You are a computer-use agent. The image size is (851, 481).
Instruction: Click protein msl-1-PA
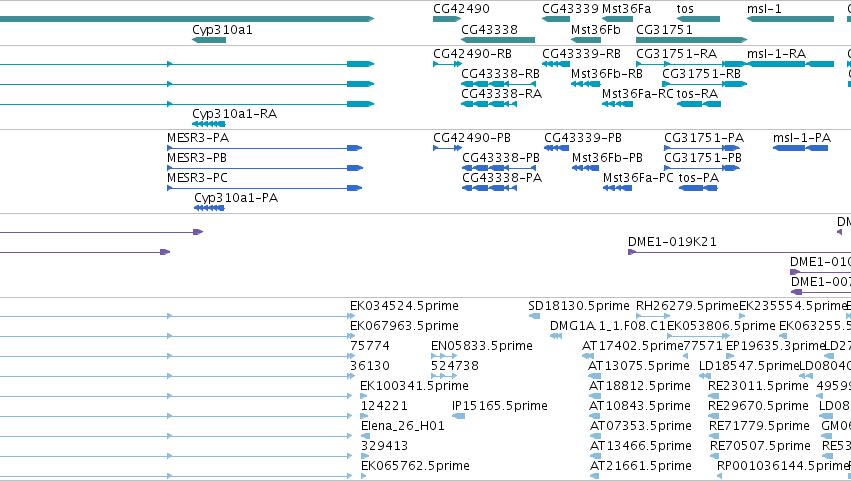tap(802, 138)
